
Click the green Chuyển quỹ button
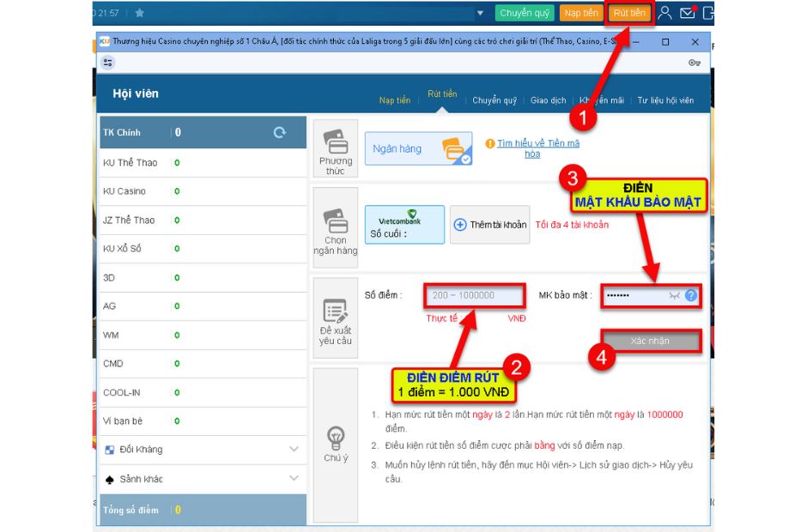(x=525, y=13)
